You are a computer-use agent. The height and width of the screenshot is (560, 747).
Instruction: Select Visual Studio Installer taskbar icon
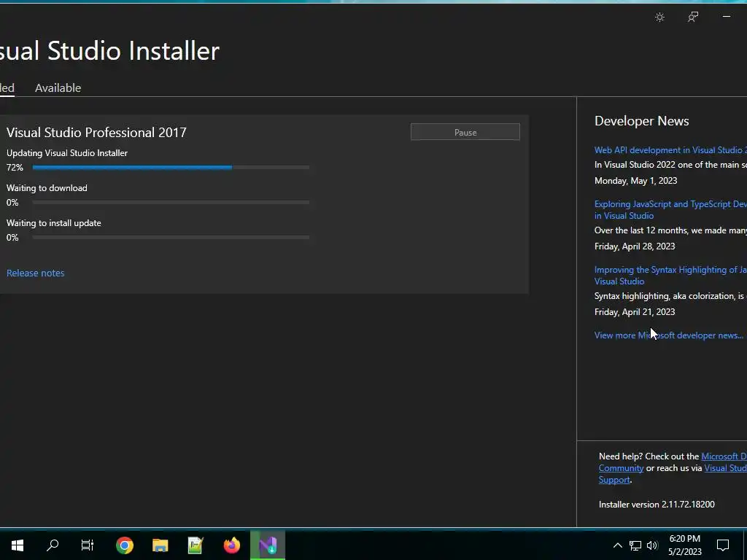pyautogui.click(x=268, y=545)
